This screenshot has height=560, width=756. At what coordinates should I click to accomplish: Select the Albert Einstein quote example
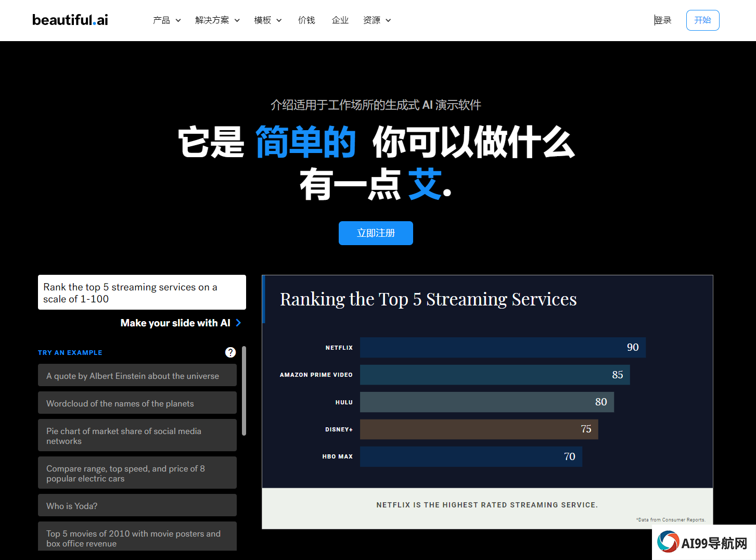click(137, 375)
